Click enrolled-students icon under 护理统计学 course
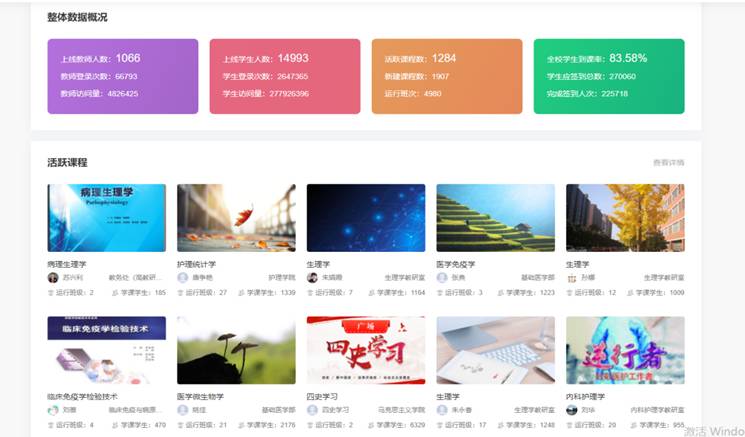This screenshot has height=437, width=745. 244,293
